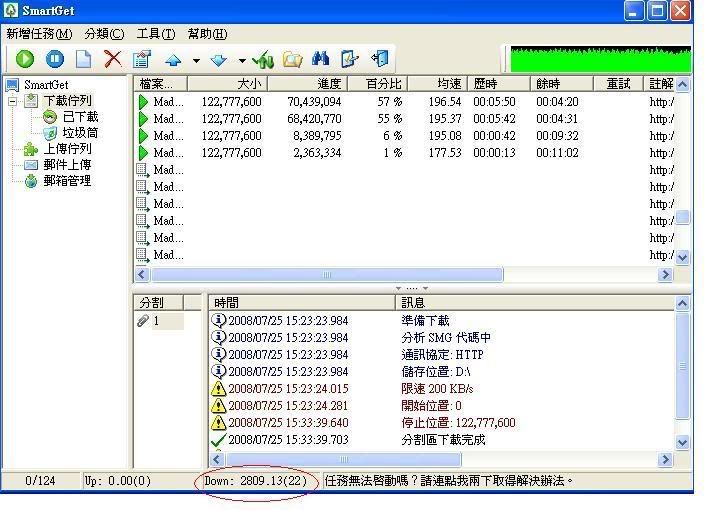Click the green checkmark chart toolbar icon
Image resolution: width=704 pixels, height=510 pixels.
pos(263,59)
